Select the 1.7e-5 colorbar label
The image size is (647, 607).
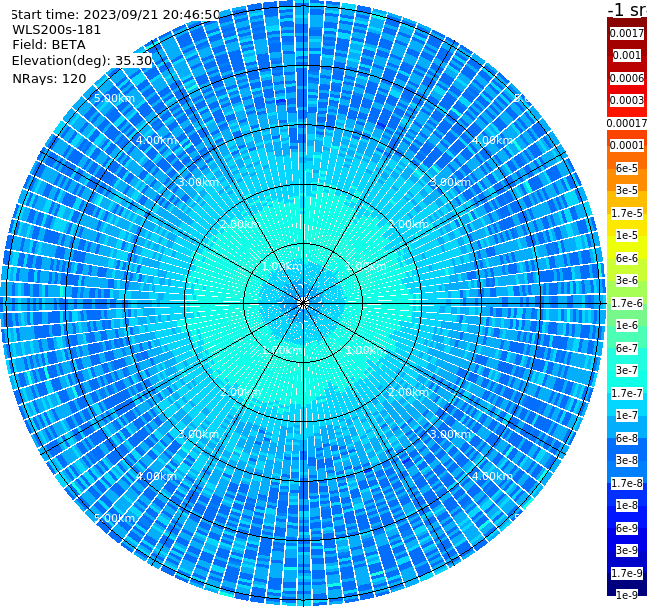pyautogui.click(x=627, y=213)
